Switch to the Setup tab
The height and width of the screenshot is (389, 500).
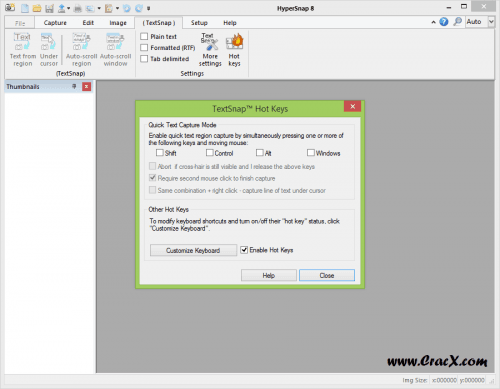tap(199, 23)
